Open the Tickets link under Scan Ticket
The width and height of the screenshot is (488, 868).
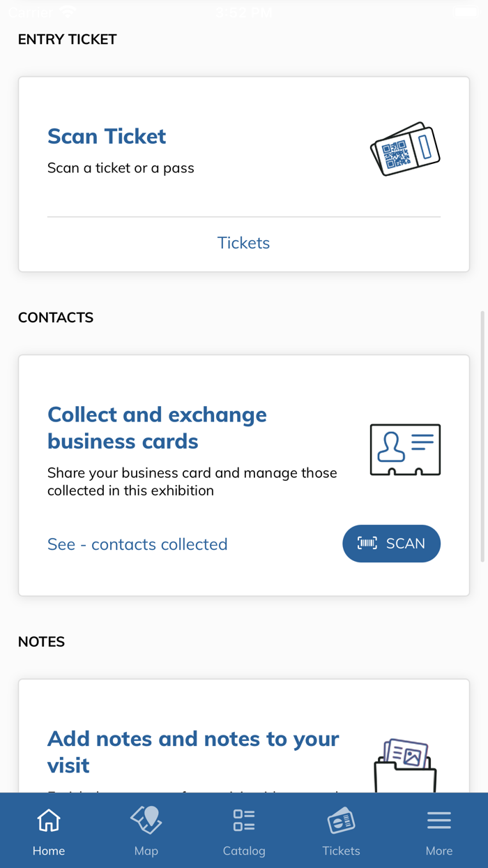243,243
